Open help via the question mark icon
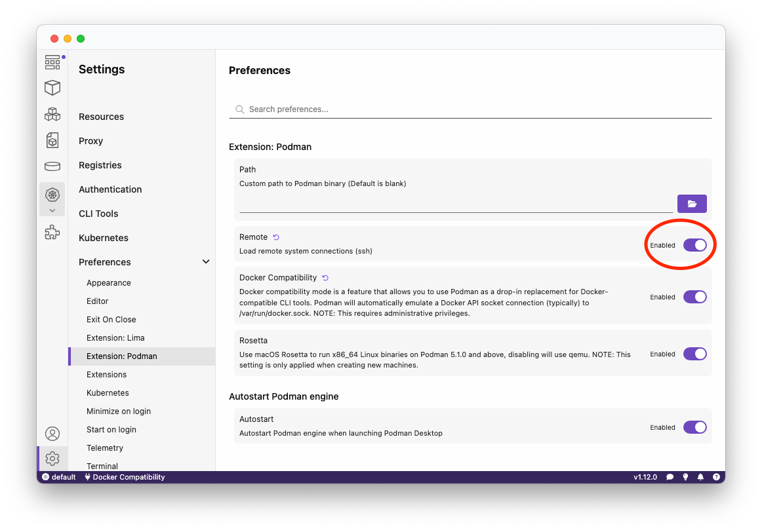This screenshot has width=762, height=532. [716, 476]
